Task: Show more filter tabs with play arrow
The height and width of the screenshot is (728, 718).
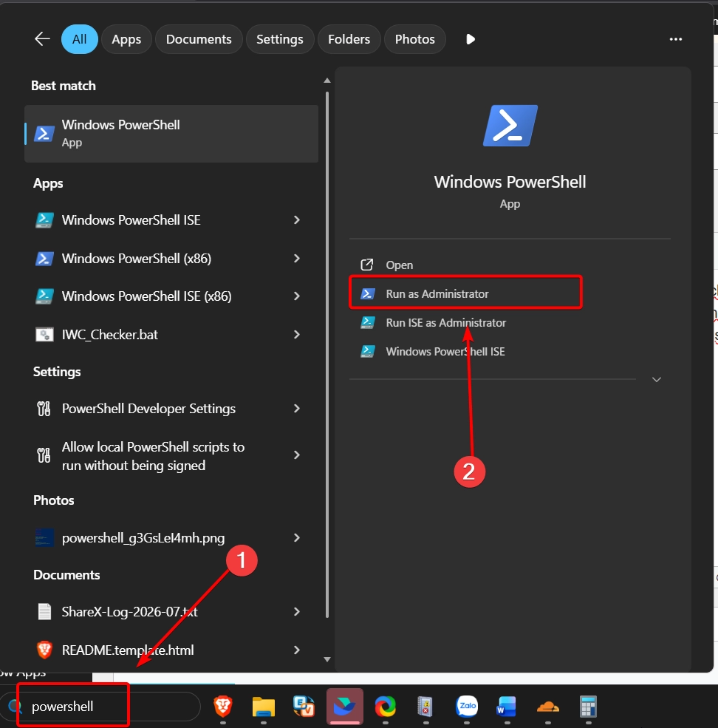Action: (x=470, y=39)
